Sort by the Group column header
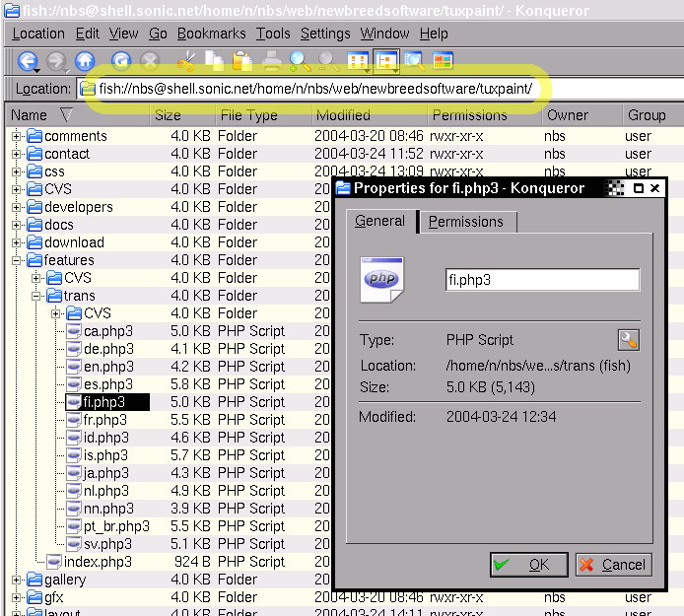The width and height of the screenshot is (684, 616). click(653, 115)
